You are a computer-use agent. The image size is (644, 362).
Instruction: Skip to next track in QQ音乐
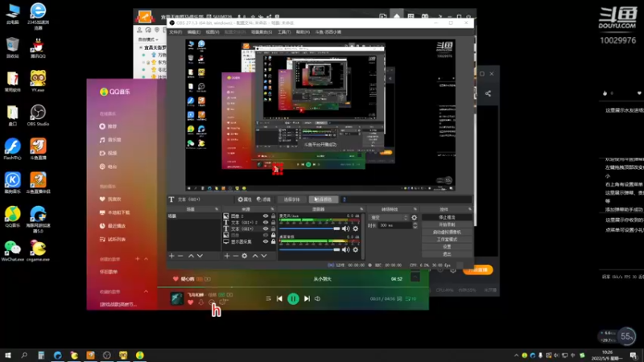pyautogui.click(x=307, y=298)
